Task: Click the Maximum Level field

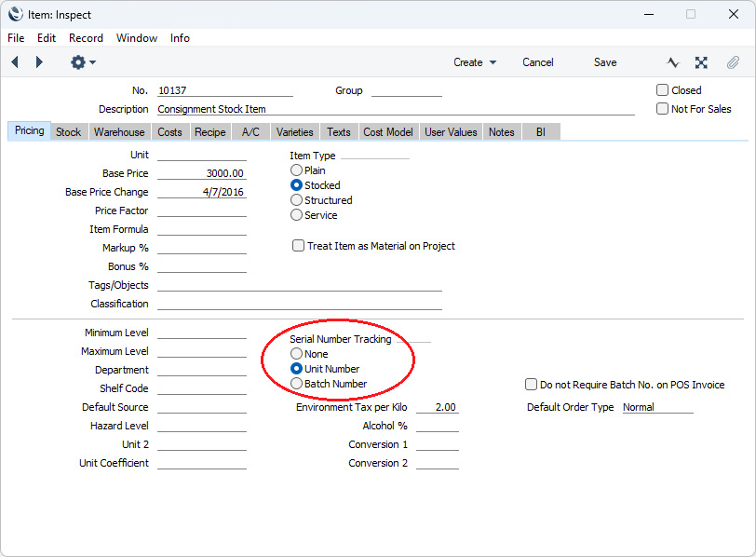Action: click(x=202, y=351)
